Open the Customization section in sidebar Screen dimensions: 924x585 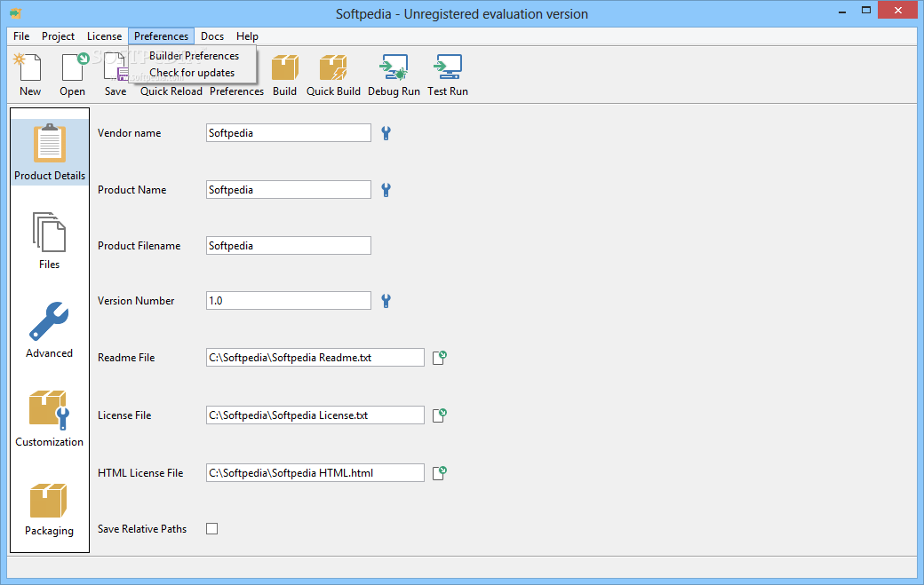click(x=50, y=418)
